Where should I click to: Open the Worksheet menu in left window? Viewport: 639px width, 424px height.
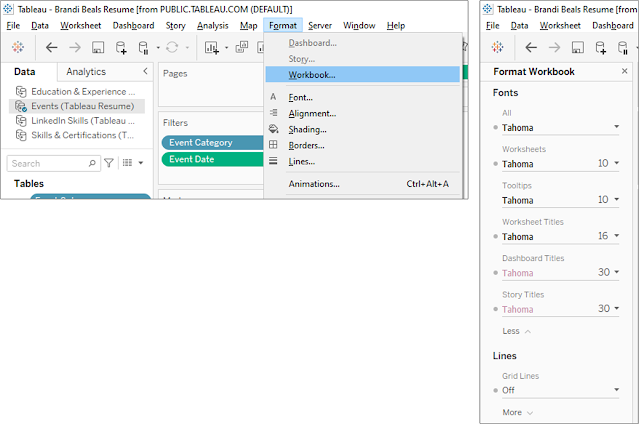pyautogui.click(x=81, y=26)
